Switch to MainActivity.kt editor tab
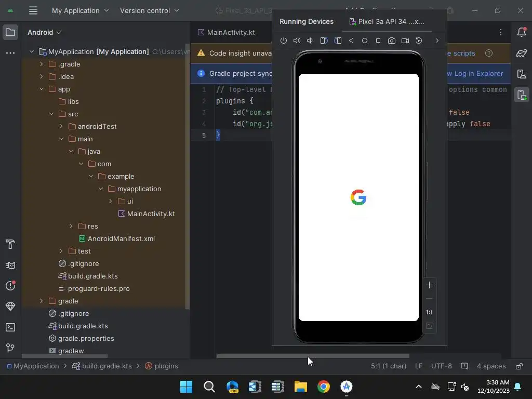Image resolution: width=532 pixels, height=399 pixels. 227,32
